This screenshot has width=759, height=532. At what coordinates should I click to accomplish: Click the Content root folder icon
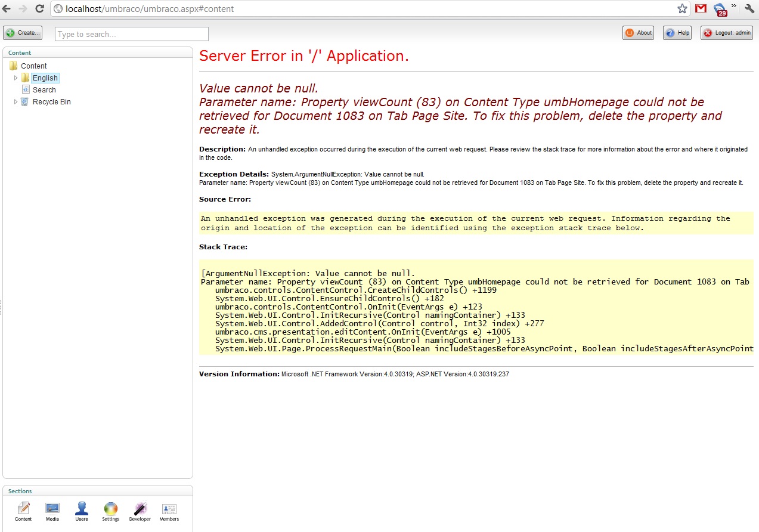[14, 66]
